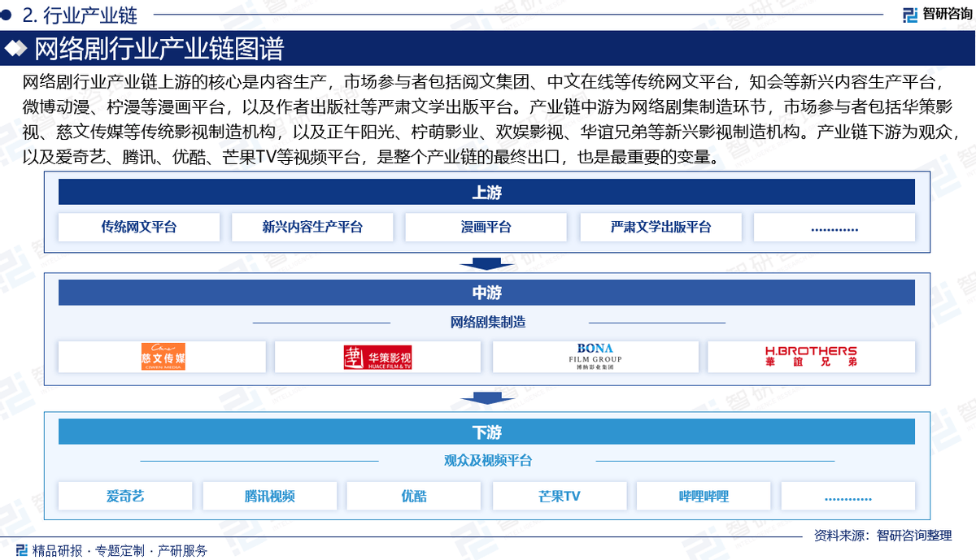The width and height of the screenshot is (976, 560).
Task: Click the 华策影视 red logo
Action: [377, 357]
